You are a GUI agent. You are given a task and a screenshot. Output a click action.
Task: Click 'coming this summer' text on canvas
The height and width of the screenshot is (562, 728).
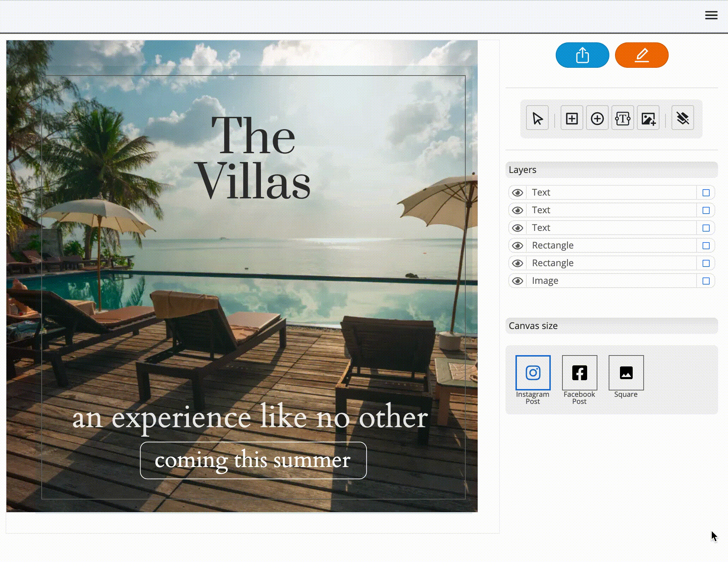coord(253,460)
